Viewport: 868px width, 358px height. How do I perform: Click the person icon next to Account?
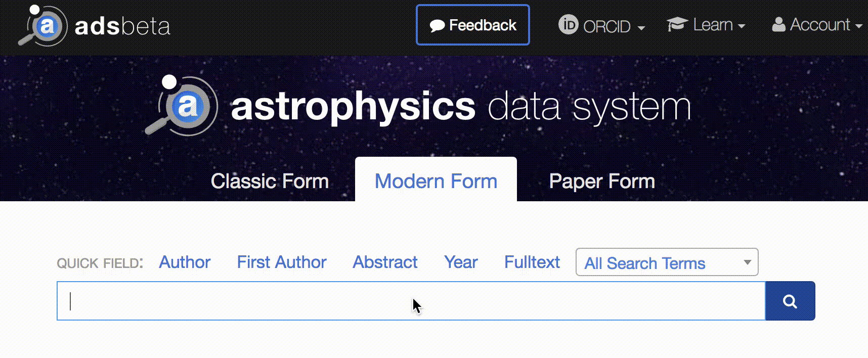(x=778, y=25)
